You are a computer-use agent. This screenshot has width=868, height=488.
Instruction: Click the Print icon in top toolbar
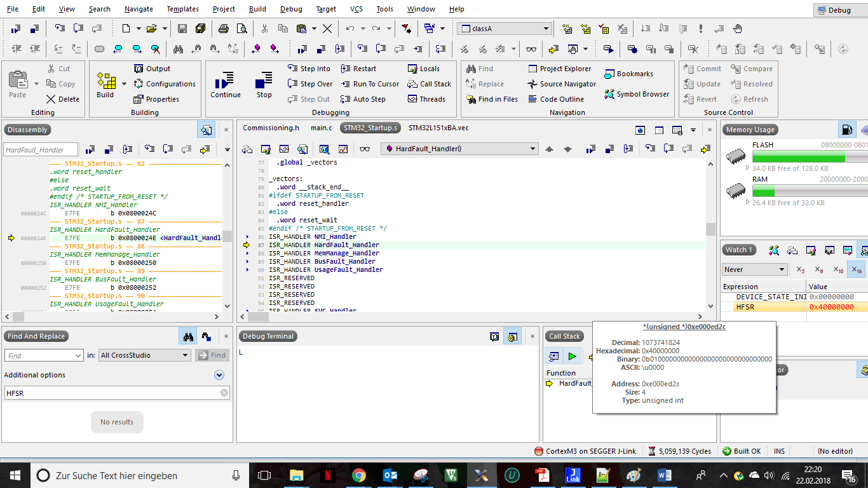point(223,29)
